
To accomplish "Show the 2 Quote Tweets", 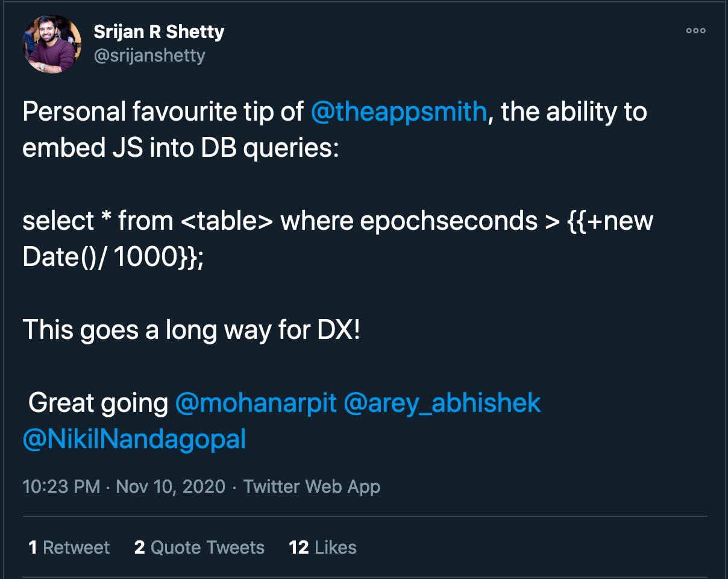I will [x=199, y=548].
